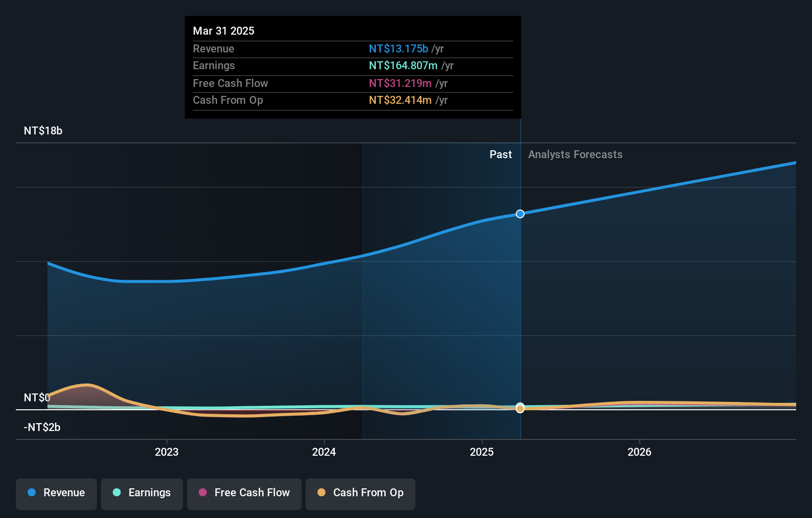Click the NT$0 y-axis label
The image size is (812, 518).
click(x=37, y=397)
